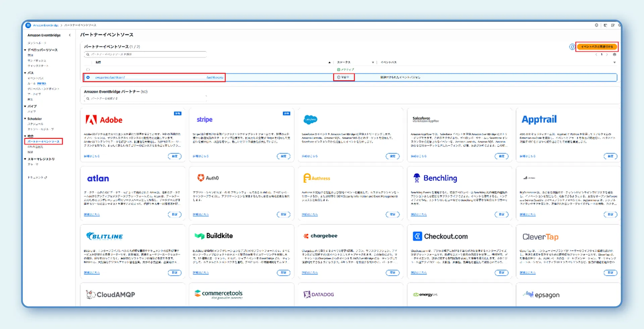Go to next page in table pagination
Viewport: 644px width, 329px height.
[x=607, y=55]
